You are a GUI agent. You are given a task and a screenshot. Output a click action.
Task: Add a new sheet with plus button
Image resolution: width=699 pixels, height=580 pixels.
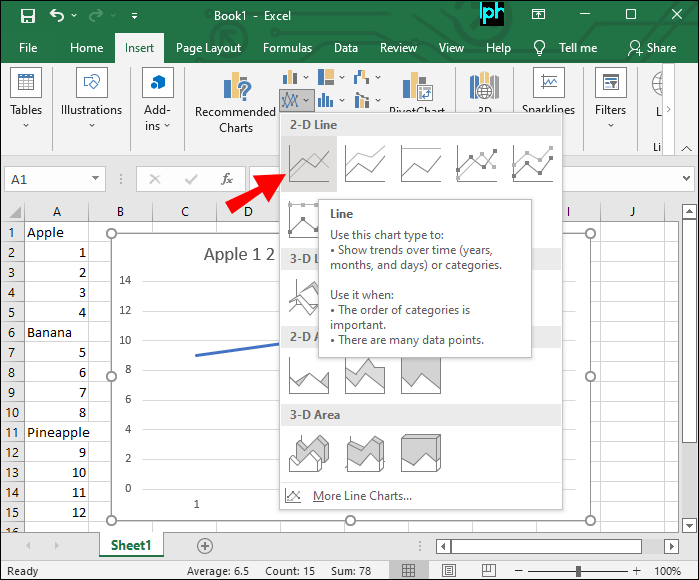(x=205, y=545)
